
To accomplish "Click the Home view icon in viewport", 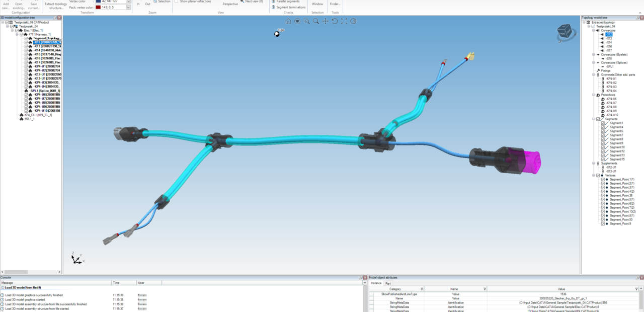I will 288,21.
